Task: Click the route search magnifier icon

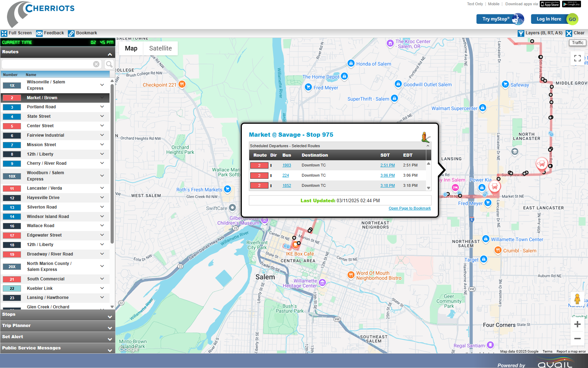Action: (109, 64)
